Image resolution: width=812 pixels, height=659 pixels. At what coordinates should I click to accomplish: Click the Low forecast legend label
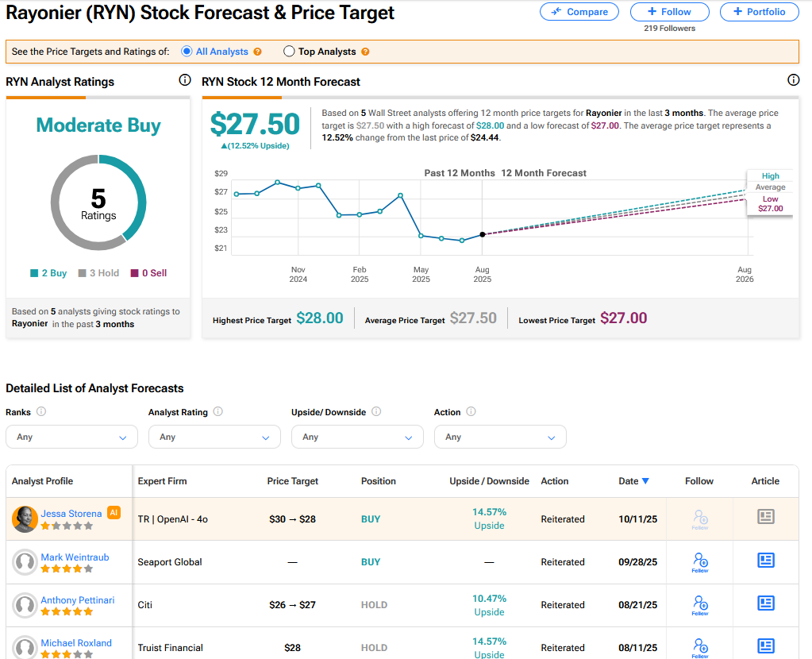[770, 199]
